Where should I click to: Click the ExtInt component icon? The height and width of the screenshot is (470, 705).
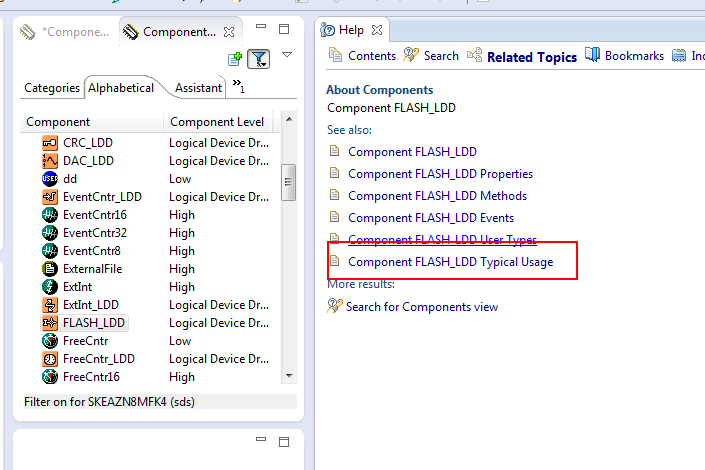tap(50, 287)
